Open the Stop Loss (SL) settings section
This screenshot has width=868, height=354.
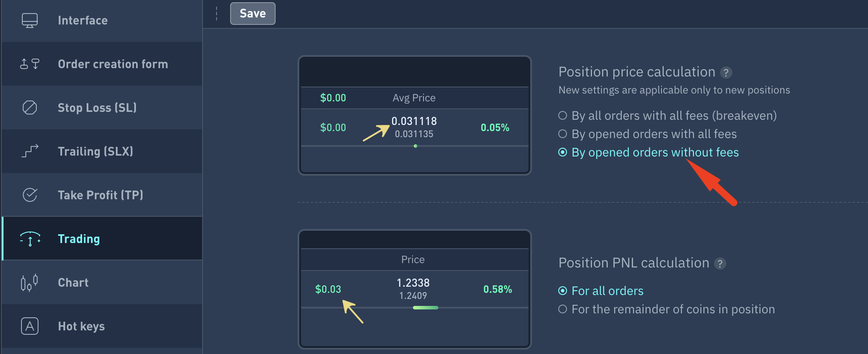tap(97, 108)
